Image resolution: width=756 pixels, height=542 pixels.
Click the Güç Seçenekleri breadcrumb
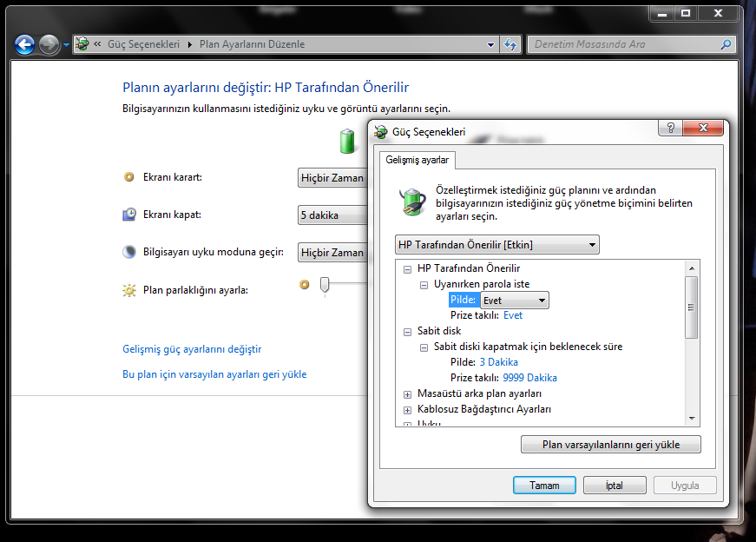point(143,44)
